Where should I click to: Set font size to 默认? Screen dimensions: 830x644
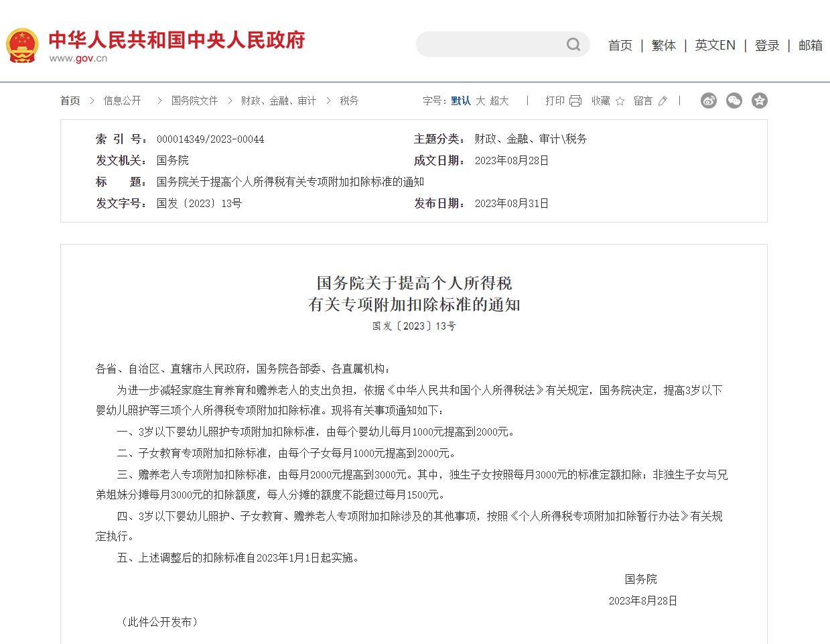[x=460, y=101]
